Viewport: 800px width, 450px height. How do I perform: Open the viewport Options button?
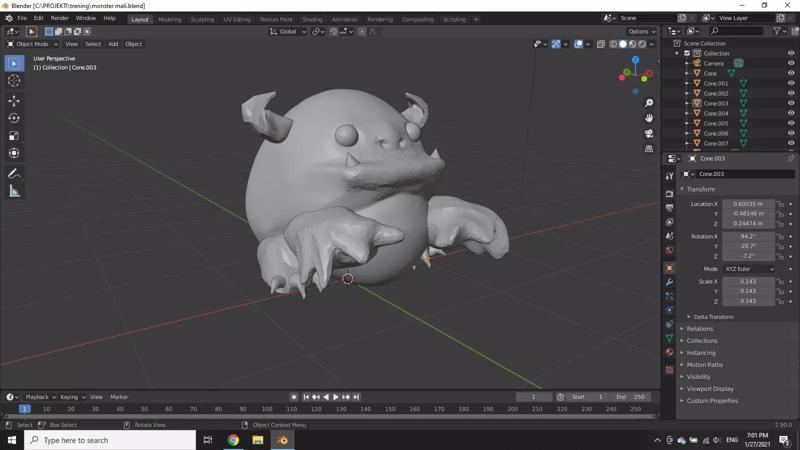tap(641, 31)
